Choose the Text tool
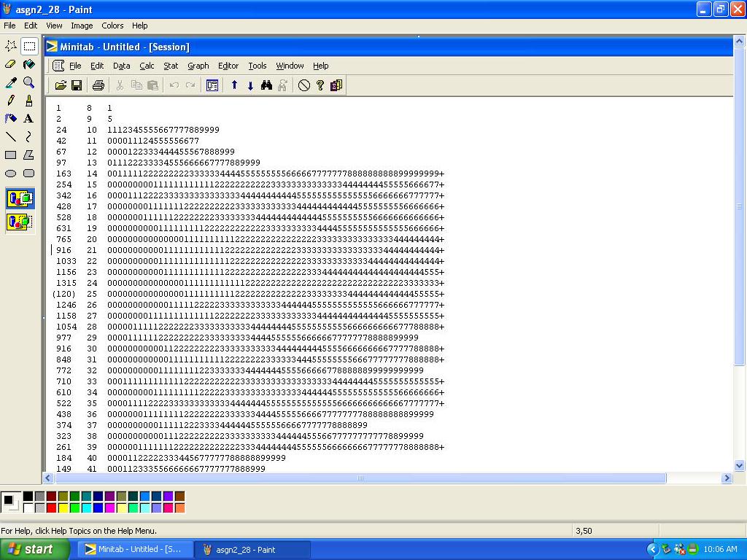Viewport: 747px width, 560px height. (28, 118)
